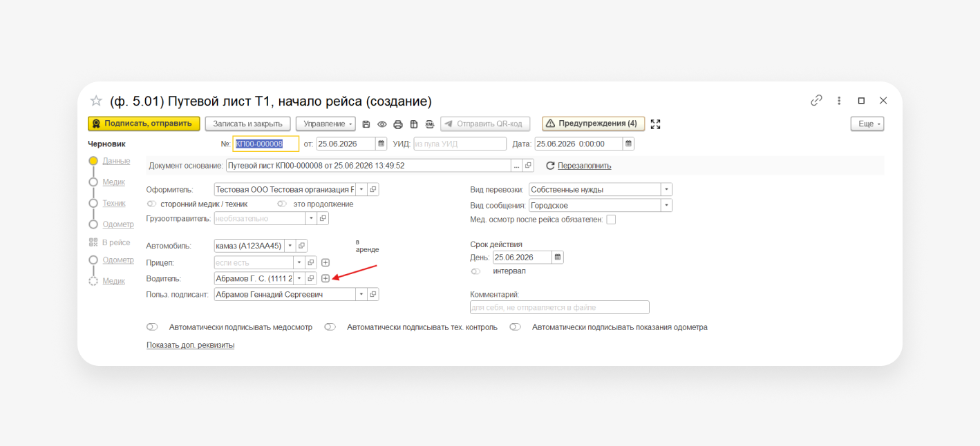Open 'Прицеп' record via open icon
This screenshot has width=980, height=446.
(311, 262)
